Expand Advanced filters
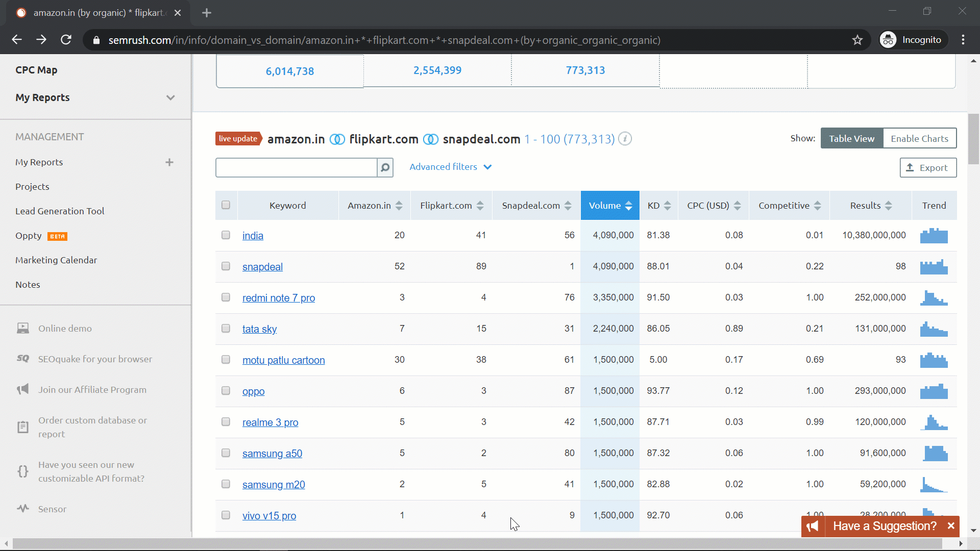Screen dimensions: 980x551 click(x=450, y=167)
